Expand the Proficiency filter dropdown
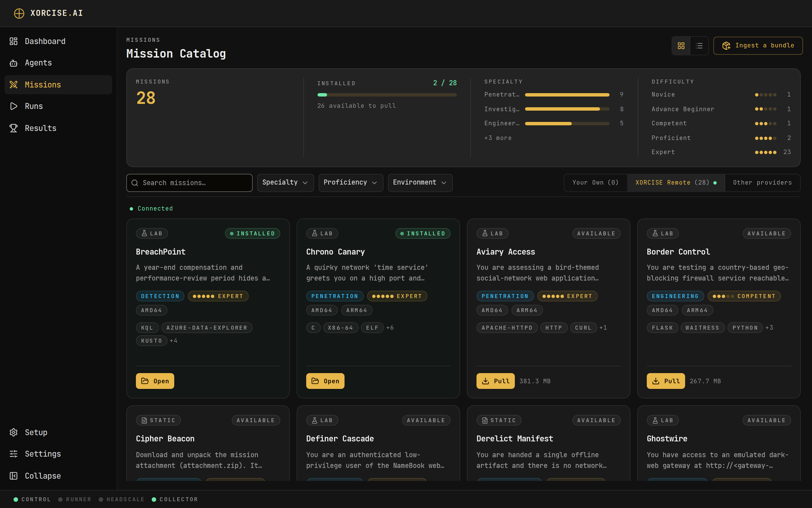Image resolution: width=812 pixels, height=508 pixels. click(351, 182)
